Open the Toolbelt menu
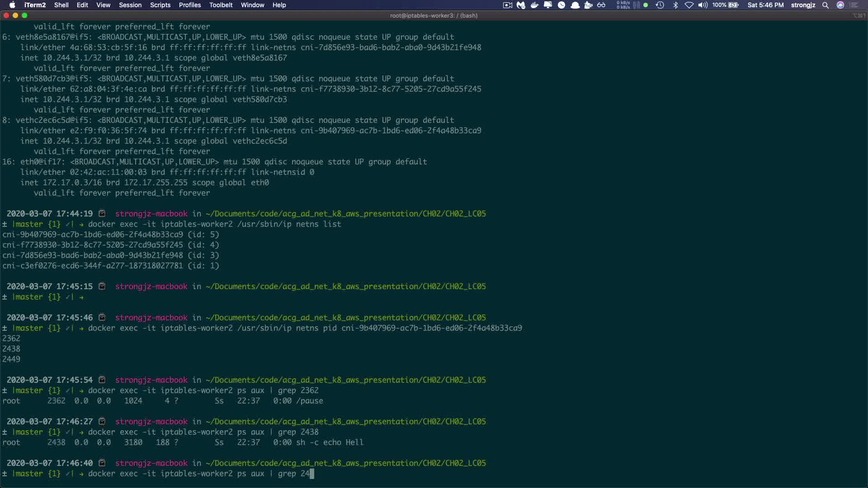The width and height of the screenshot is (868, 488). [x=221, y=5]
